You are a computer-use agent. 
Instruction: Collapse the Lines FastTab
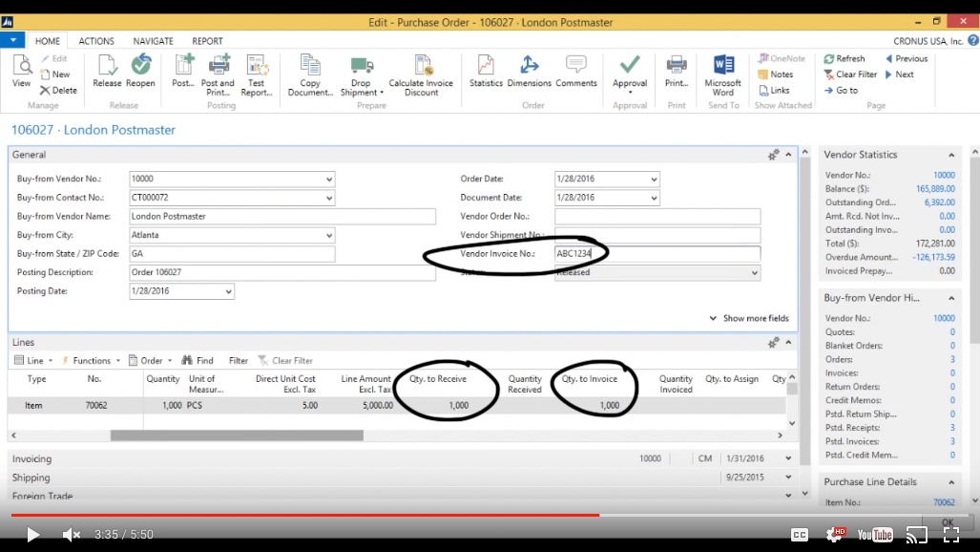[789, 342]
